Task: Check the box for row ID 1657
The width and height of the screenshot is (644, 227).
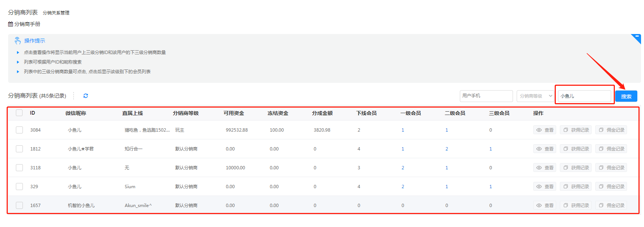Action: point(19,205)
